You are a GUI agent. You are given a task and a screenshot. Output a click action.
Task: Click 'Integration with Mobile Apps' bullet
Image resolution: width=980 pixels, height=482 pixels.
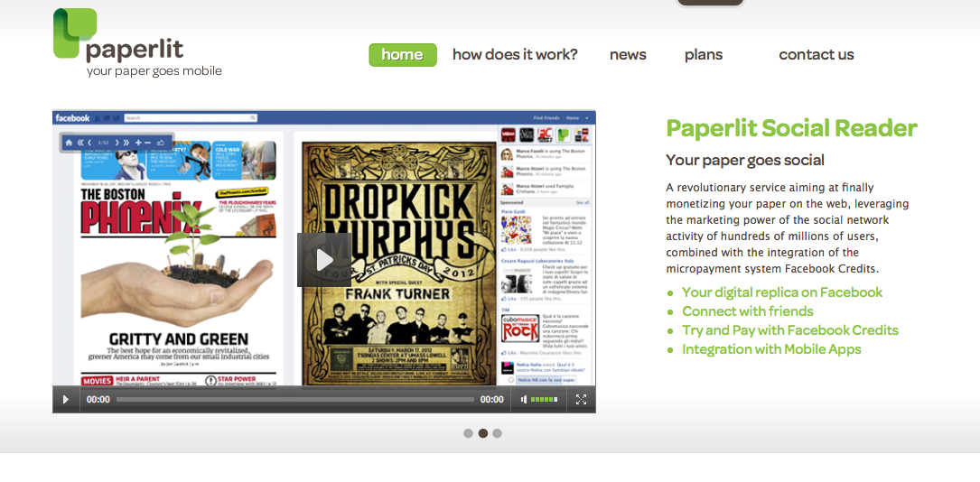pyautogui.click(x=771, y=349)
